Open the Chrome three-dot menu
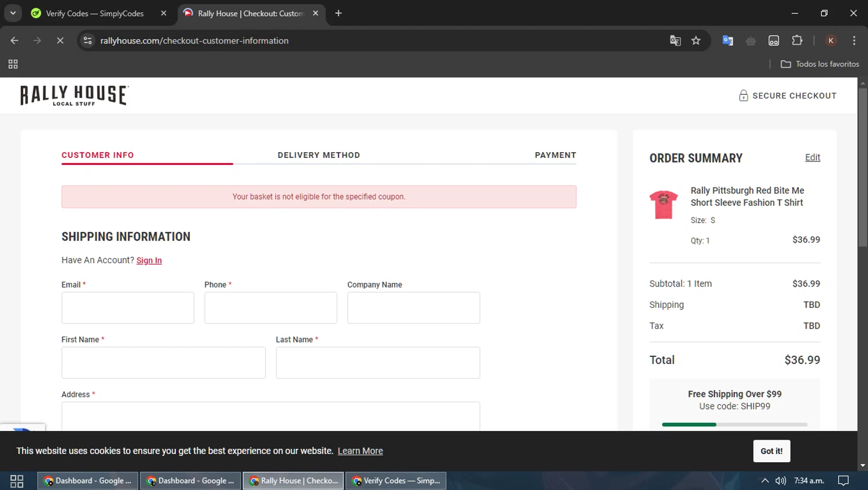Viewport: 868px width, 490px height. [854, 40]
